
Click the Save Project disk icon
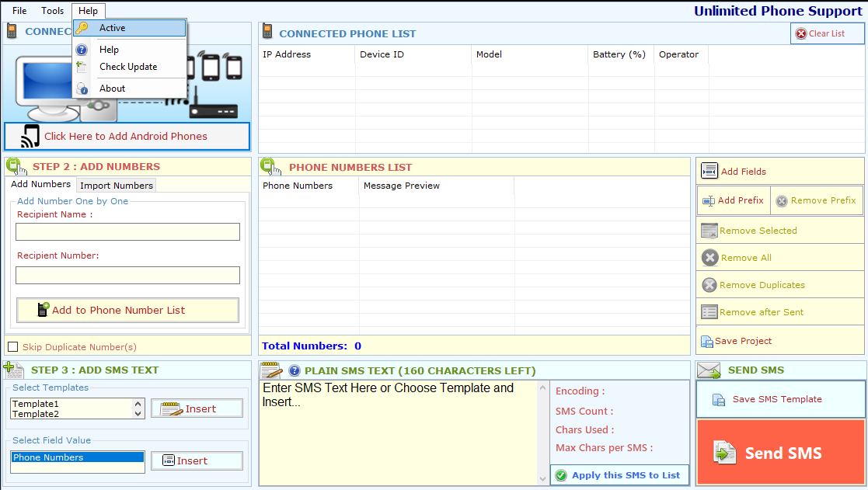(x=707, y=341)
